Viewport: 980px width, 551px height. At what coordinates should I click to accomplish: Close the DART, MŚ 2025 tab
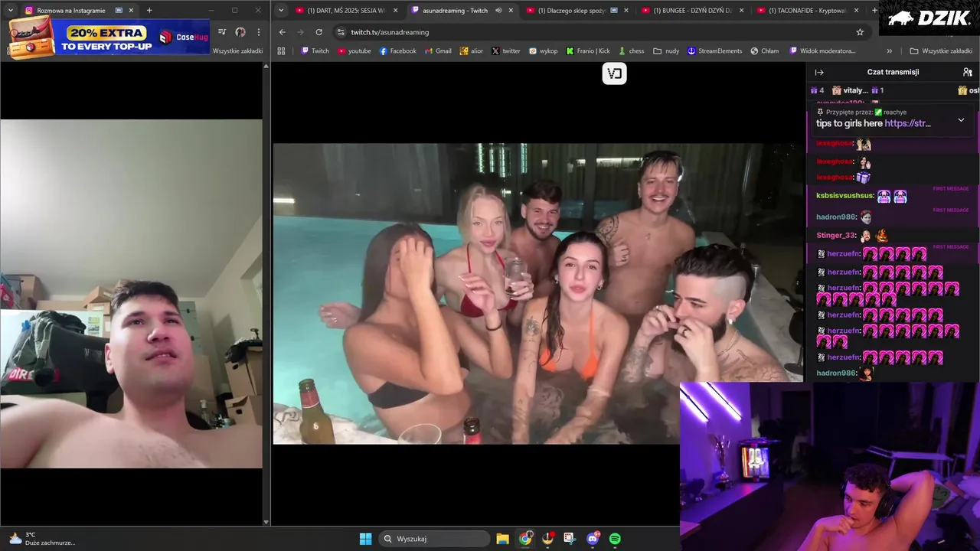(396, 11)
